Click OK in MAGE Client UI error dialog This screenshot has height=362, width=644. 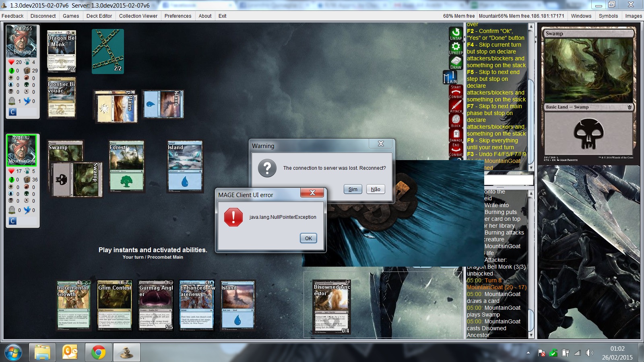click(308, 238)
